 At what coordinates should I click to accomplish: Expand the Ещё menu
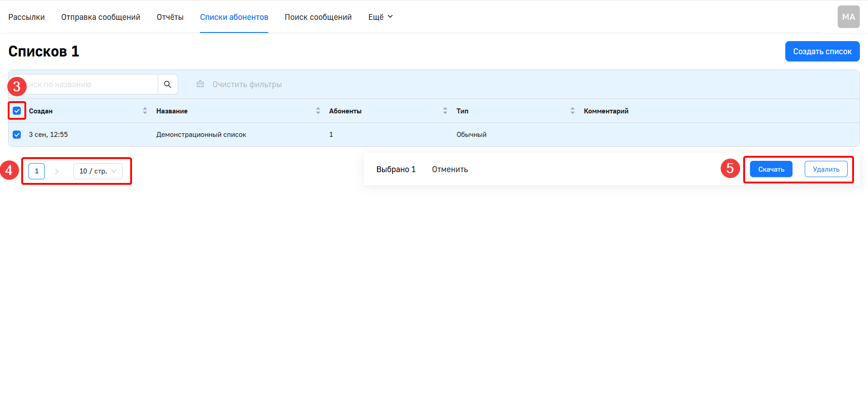tap(380, 17)
